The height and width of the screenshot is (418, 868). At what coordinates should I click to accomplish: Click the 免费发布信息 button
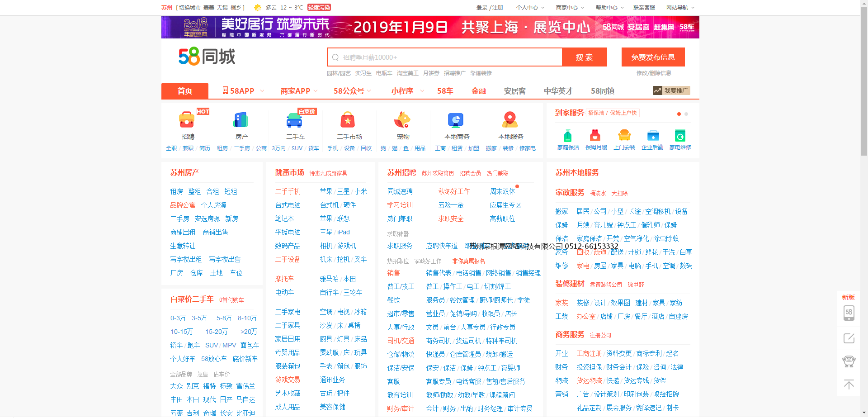(x=653, y=57)
